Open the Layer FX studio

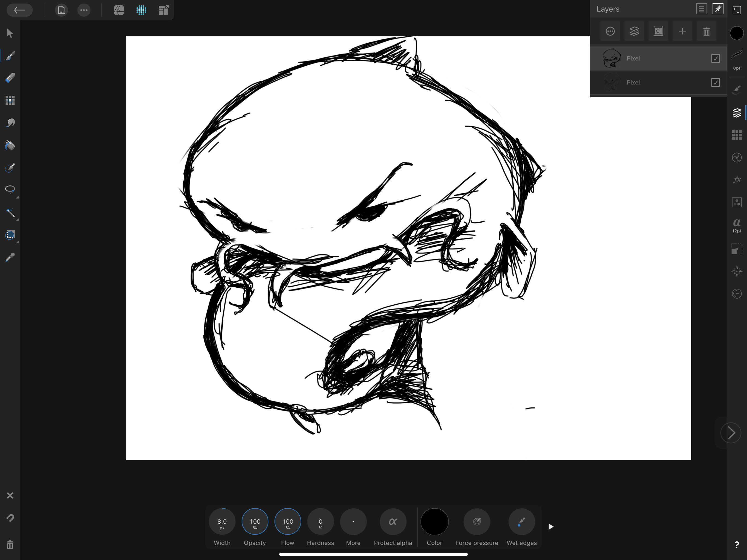[x=737, y=180]
